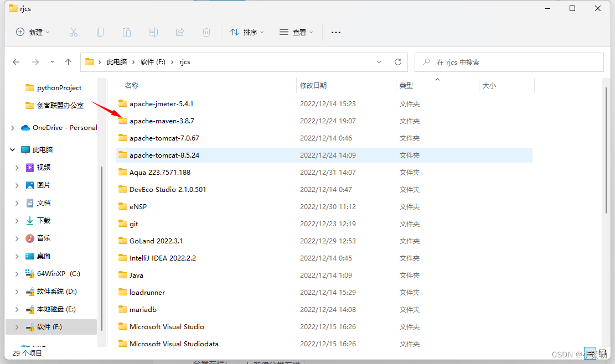
Task: Expand address bar history dropdown
Action: coord(379,62)
